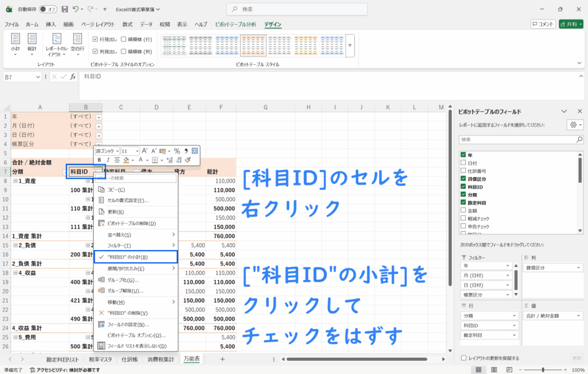Check the 日付 field checkbox
The image size is (588, 374).
point(463,163)
